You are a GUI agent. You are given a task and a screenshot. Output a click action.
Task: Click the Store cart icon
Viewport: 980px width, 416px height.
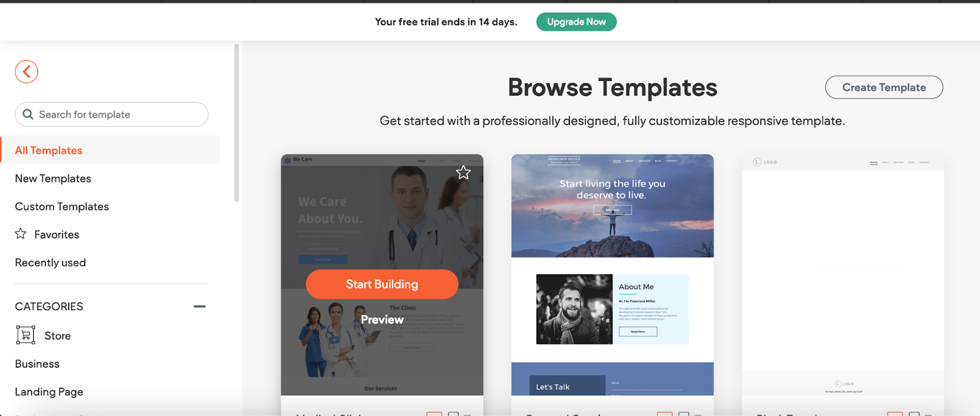tap(25, 335)
